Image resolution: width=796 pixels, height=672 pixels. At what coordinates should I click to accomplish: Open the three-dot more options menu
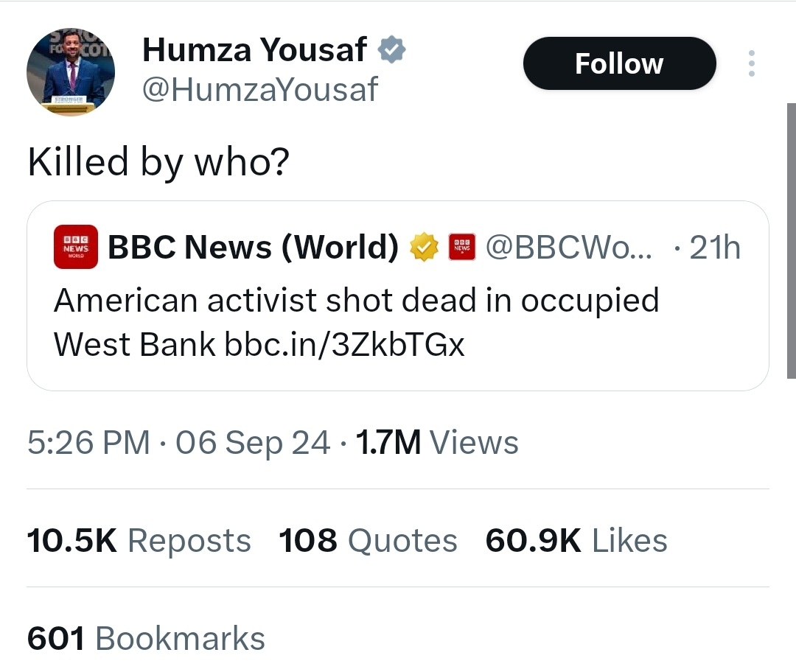click(751, 63)
